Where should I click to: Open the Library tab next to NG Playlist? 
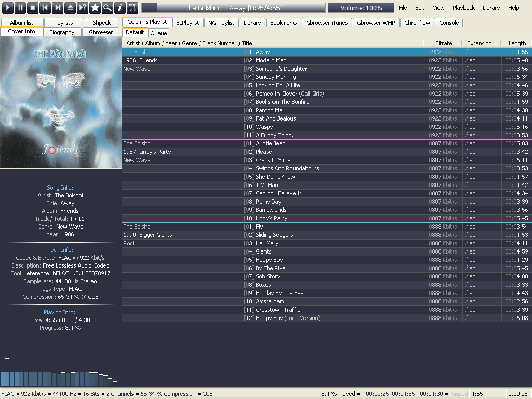click(x=252, y=23)
